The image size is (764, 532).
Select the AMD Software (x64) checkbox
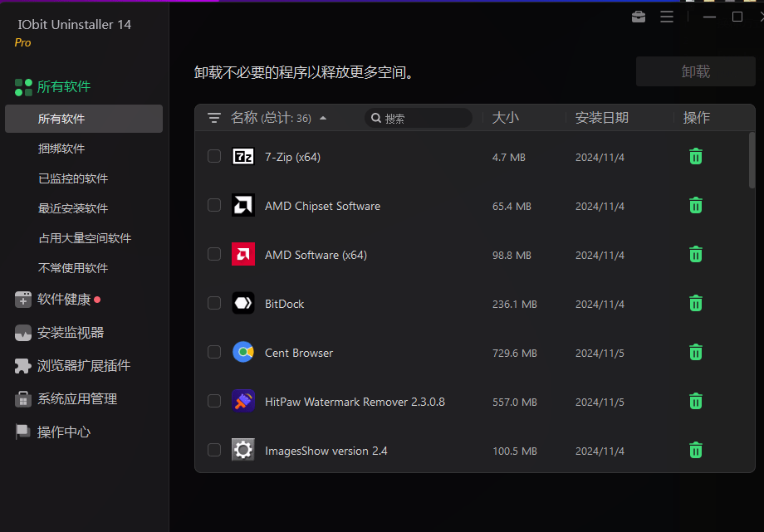coord(214,254)
